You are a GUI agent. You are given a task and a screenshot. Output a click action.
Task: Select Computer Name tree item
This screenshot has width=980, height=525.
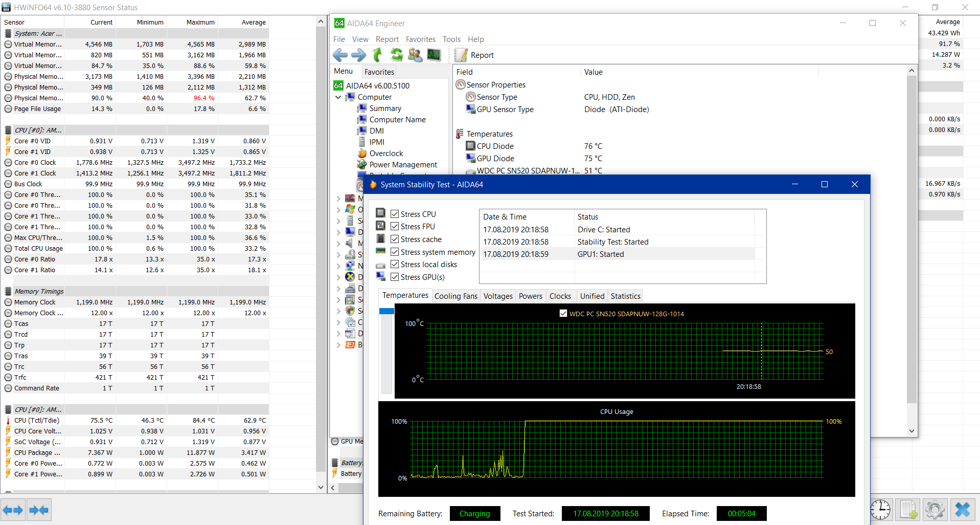(397, 120)
